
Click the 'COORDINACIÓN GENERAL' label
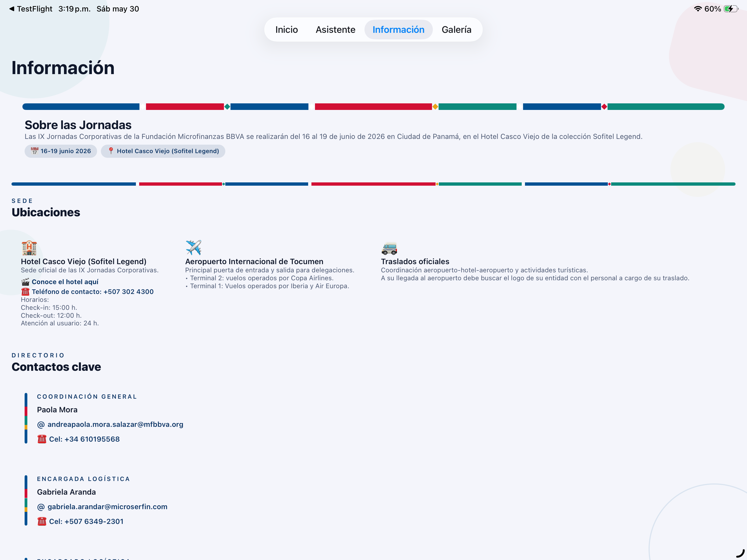(x=87, y=396)
